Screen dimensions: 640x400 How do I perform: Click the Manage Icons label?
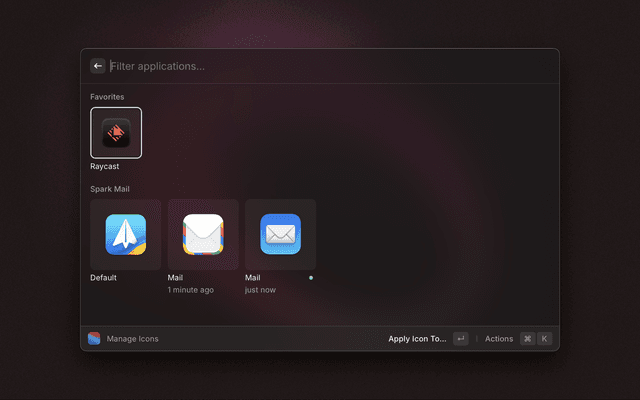(x=132, y=339)
